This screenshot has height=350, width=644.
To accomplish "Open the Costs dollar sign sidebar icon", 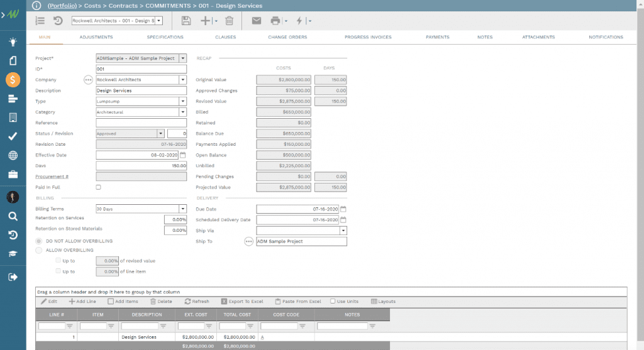I will (x=13, y=80).
